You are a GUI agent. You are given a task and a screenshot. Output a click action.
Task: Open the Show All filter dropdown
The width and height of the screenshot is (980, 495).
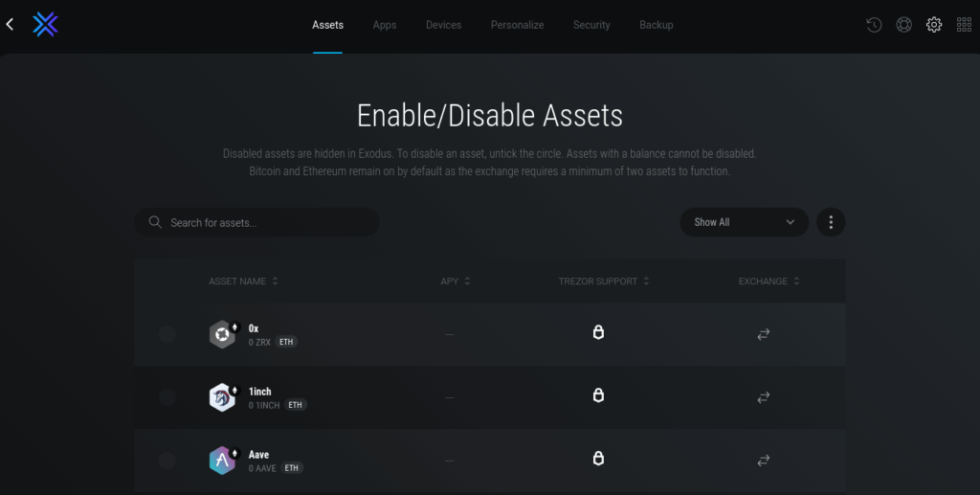point(744,222)
